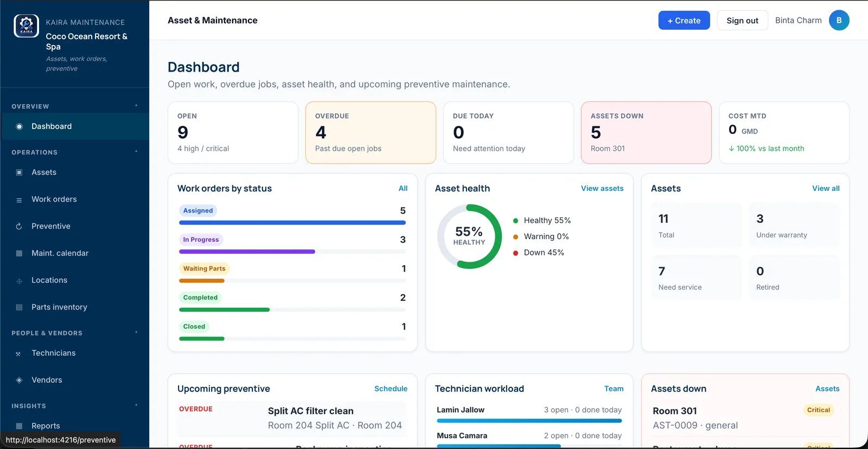868x449 pixels.
Task: Click the + Create button
Action: click(x=684, y=21)
